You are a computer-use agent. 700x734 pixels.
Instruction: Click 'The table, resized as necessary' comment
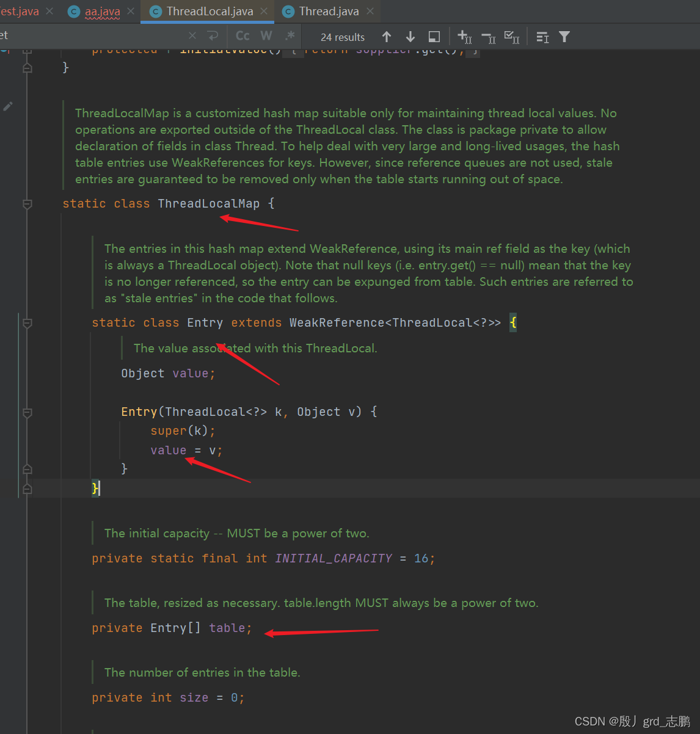click(x=321, y=603)
